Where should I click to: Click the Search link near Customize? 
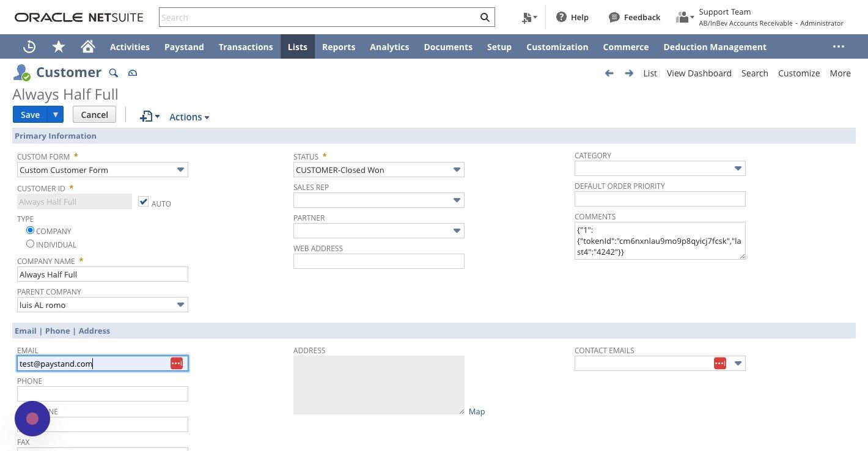(x=755, y=73)
